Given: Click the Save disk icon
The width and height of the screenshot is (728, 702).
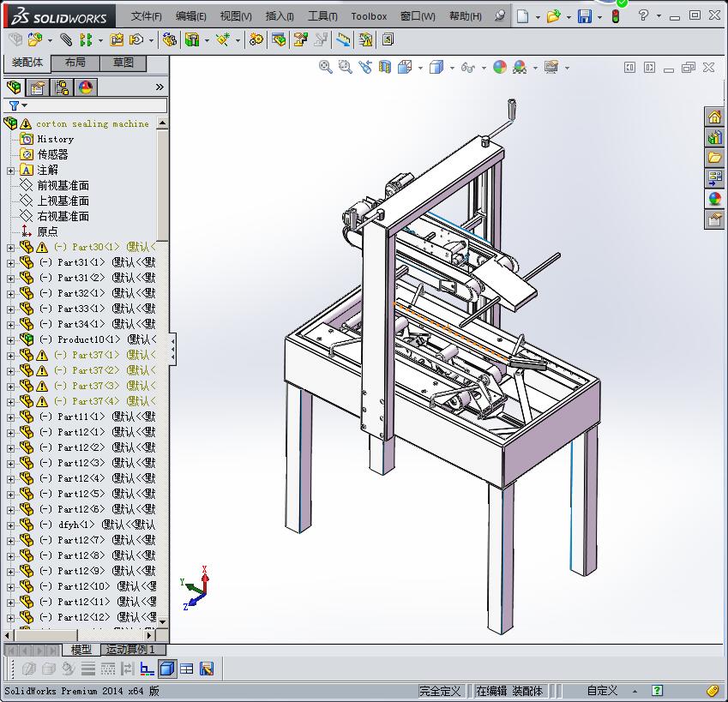Looking at the screenshot, I should (x=585, y=16).
